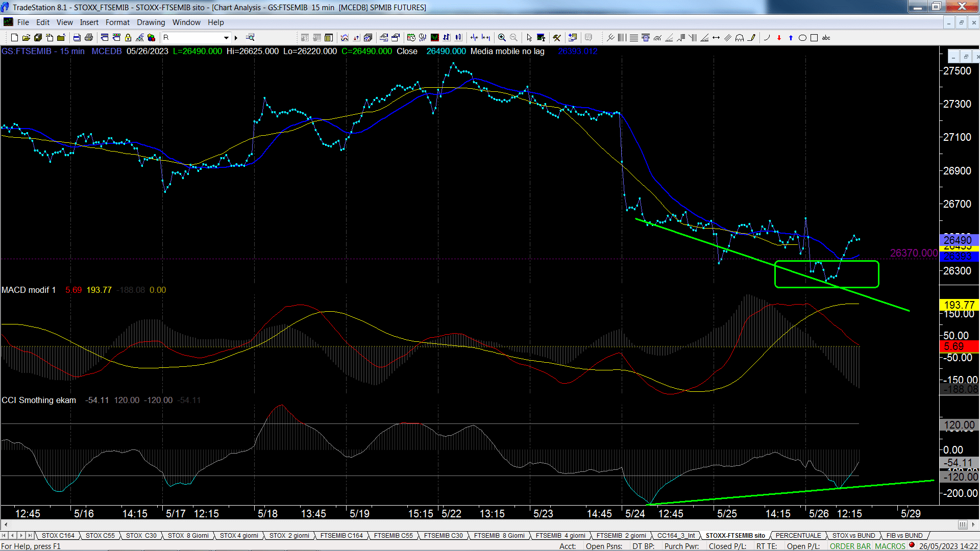
Task: Select the arc drawing tool
Action: coord(767,38)
